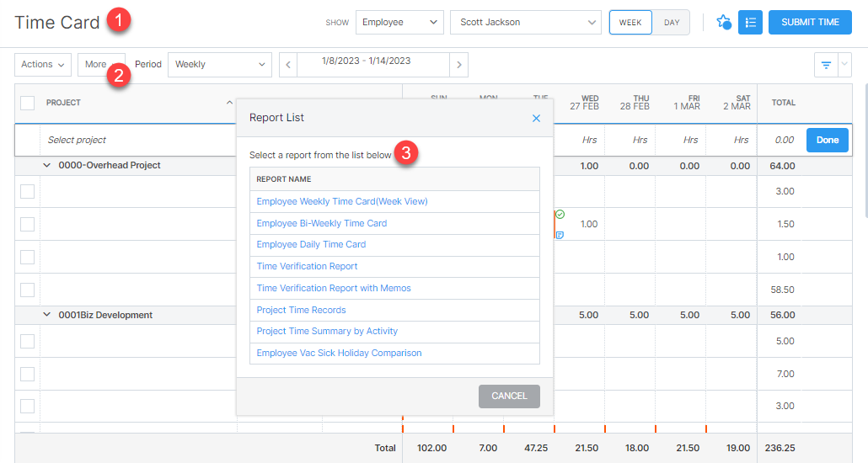Click Biz Development total 56.00
The width and height of the screenshot is (868, 463).
(782, 315)
